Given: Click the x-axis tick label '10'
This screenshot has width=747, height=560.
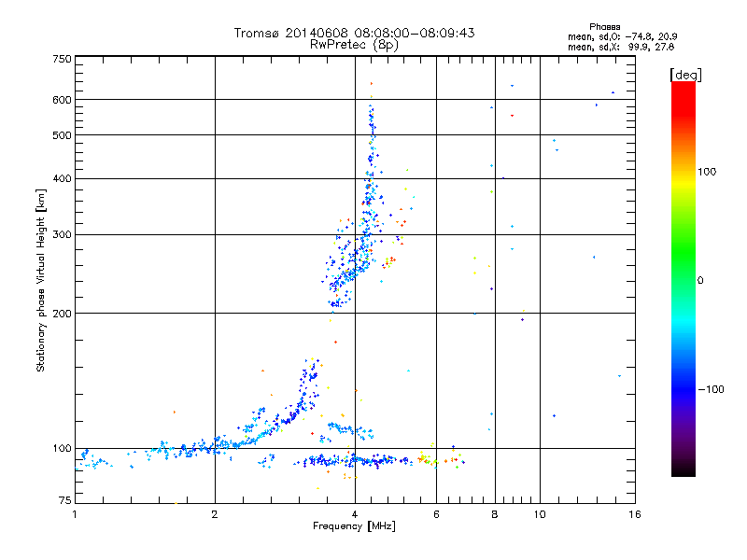Looking at the screenshot, I should 540,514.
